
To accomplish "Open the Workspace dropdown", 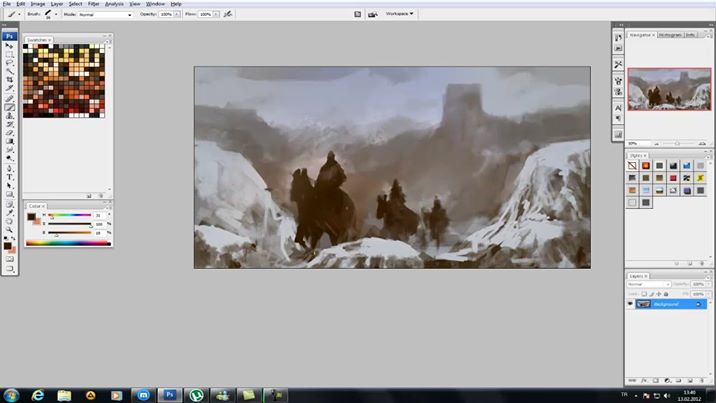I will (399, 14).
